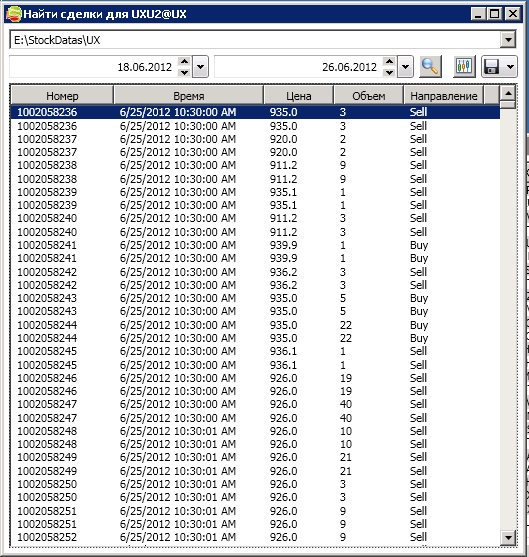This screenshot has width=529, height=557.
Task: Increment the end date with up arrow
Action: (x=389, y=61)
